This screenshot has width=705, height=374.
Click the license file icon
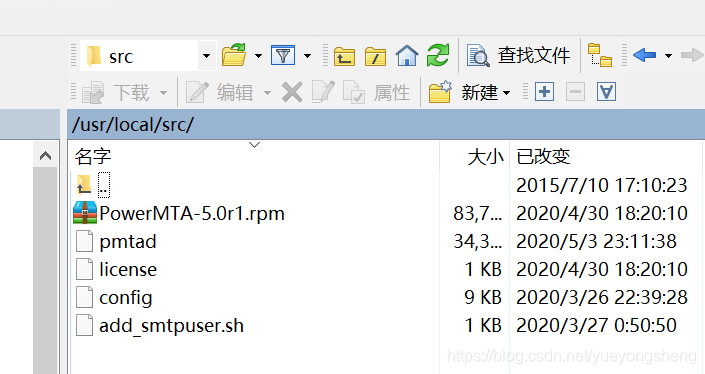85,269
